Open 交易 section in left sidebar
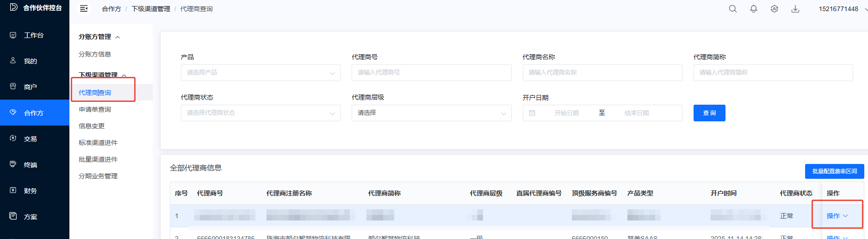Screen dimensions: 868x239 30,139
